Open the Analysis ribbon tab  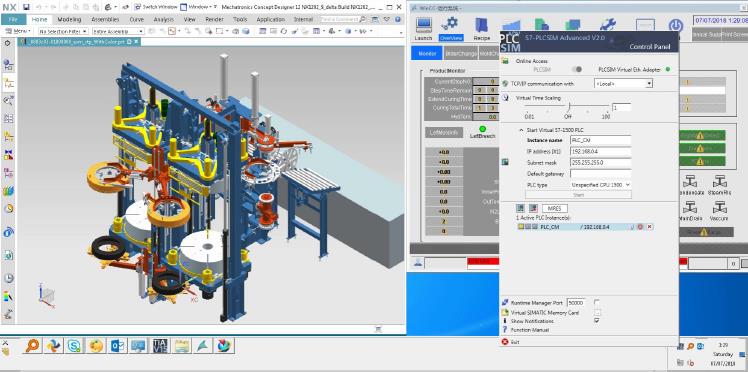[x=164, y=20]
